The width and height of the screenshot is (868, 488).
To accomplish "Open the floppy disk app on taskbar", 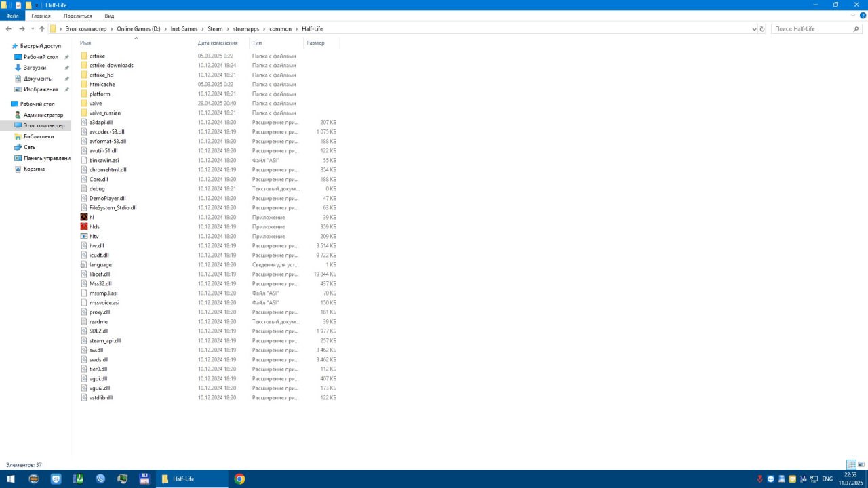I will click(144, 479).
